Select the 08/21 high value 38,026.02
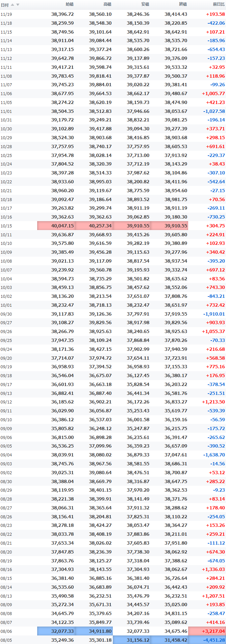The image size is (226, 644). click(100, 543)
